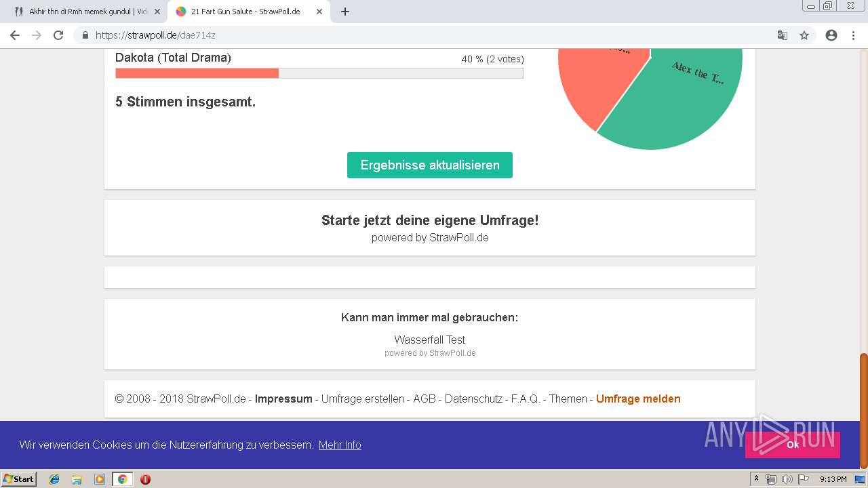This screenshot has height=488, width=868.
Task: Switch to the Akhir thn di Rmh tab
Action: pyautogui.click(x=87, y=12)
